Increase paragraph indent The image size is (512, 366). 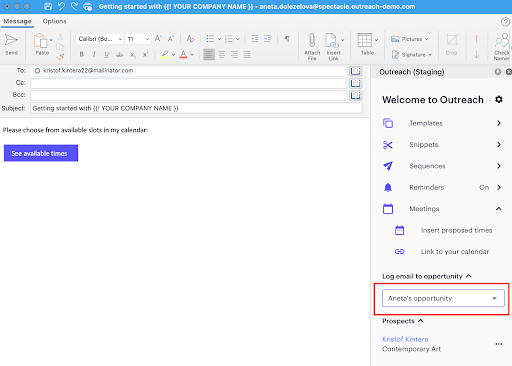[267, 39]
